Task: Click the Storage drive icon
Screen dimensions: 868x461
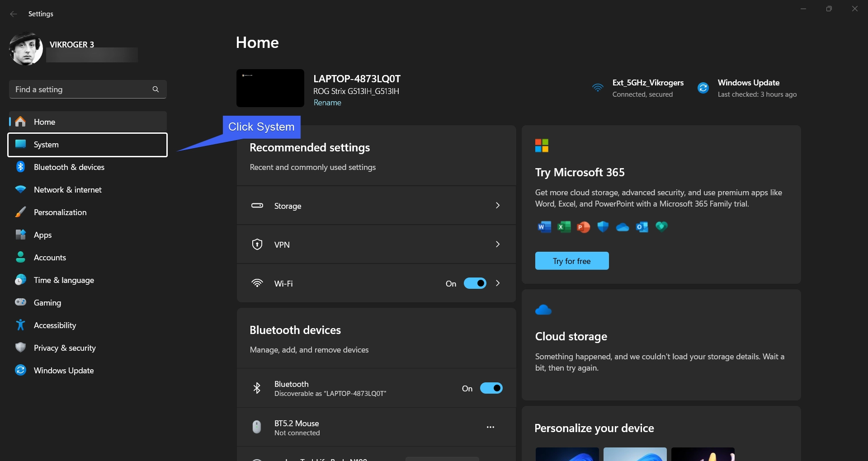Action: 257,206
